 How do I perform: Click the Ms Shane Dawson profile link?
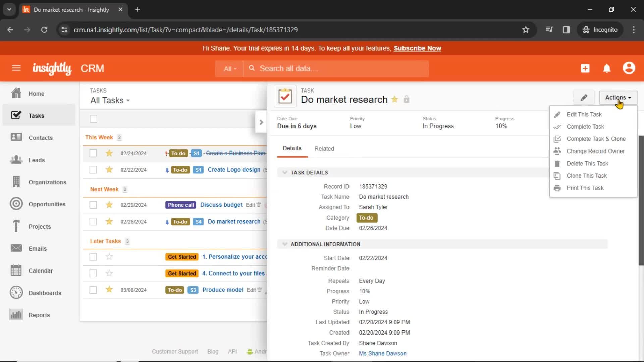(383, 353)
